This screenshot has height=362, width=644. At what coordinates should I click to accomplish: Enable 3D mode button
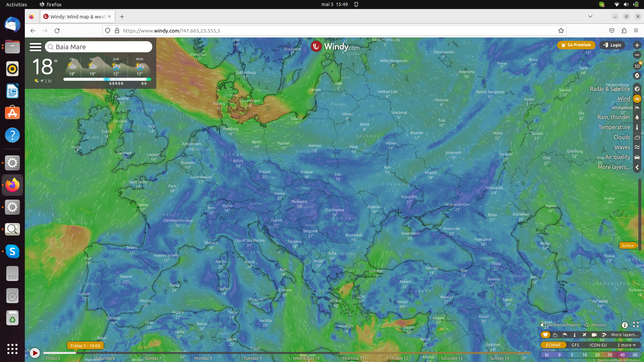click(x=637, y=66)
